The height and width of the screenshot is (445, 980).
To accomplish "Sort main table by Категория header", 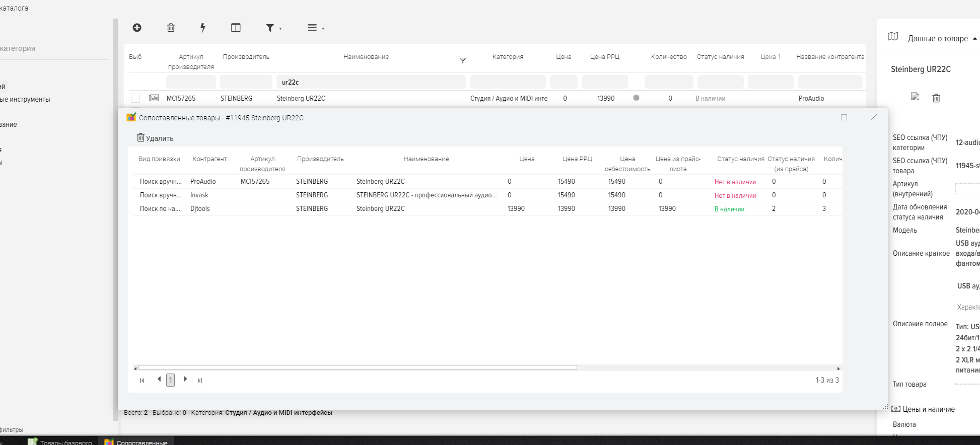I will pyautogui.click(x=508, y=57).
